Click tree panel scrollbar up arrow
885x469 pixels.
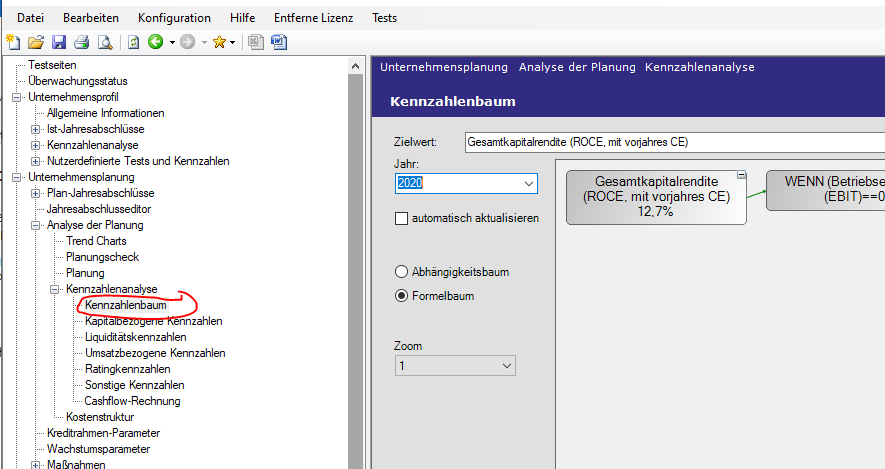(x=355, y=66)
